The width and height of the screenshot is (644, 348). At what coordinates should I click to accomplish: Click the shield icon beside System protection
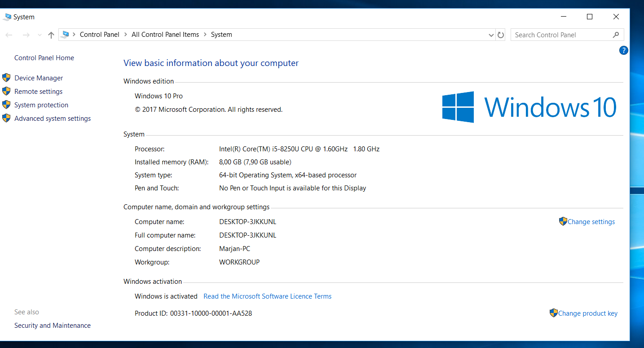6,105
